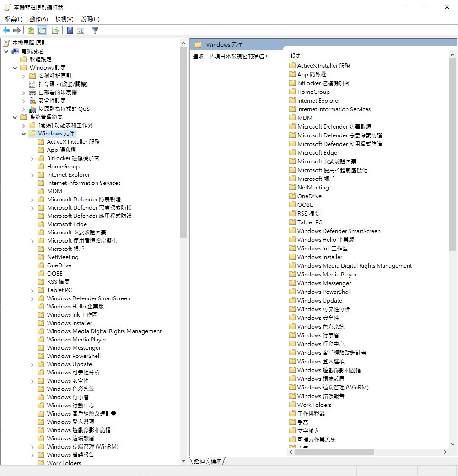Click the gray Forward arrow in toolbar

(x=17, y=30)
